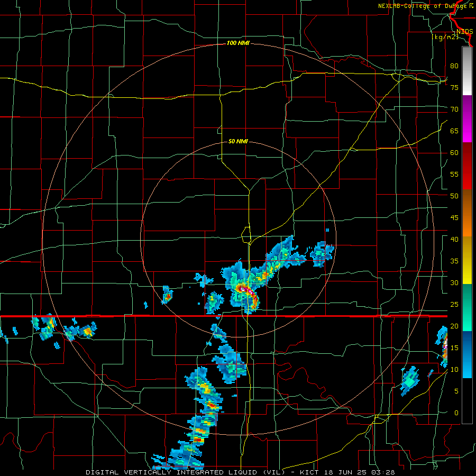476x476 pixels.
Task: Select the blue segment of the color bar
Action: click(467, 354)
